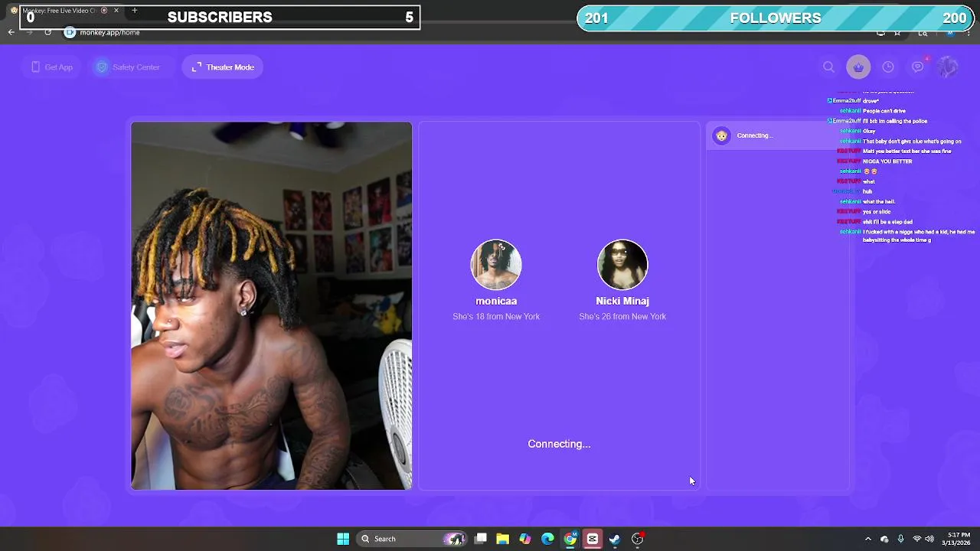Viewport: 980px width, 551px height.
Task: Click the monkey emoji avatar in chat panel
Action: coord(721,135)
